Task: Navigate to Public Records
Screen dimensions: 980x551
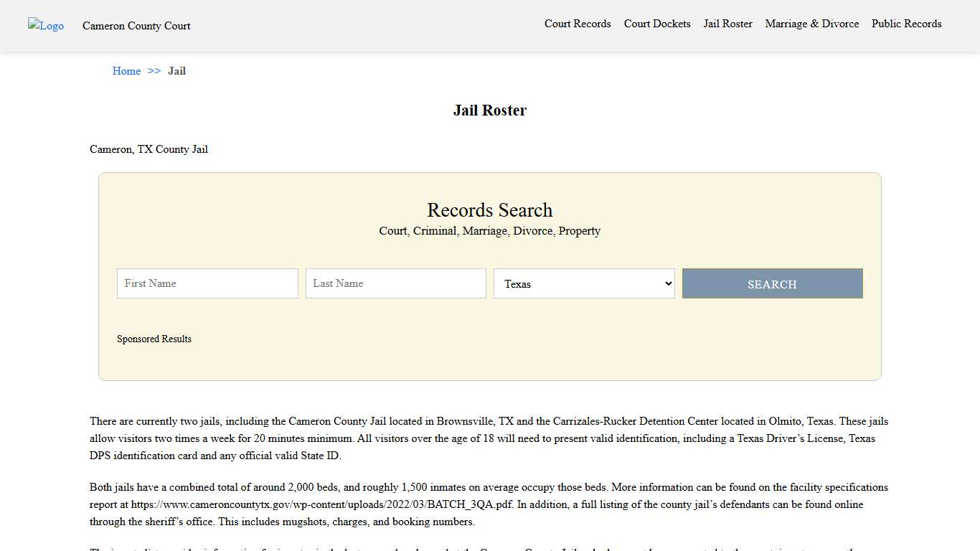Action: pyautogui.click(x=906, y=24)
